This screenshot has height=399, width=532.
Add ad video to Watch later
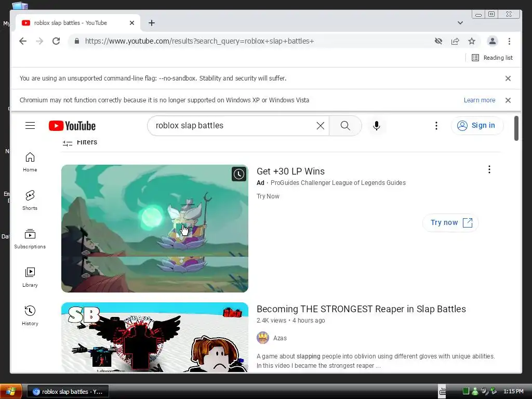pos(239,174)
